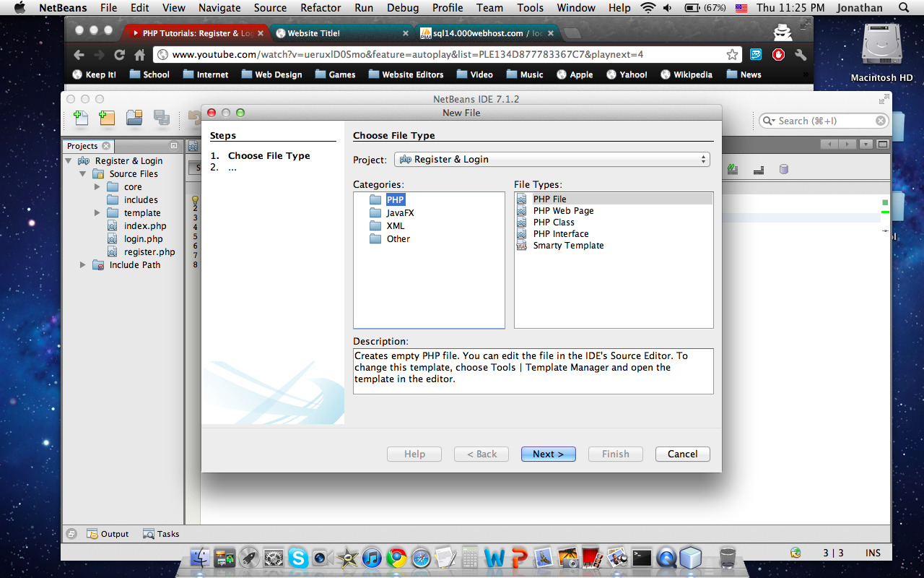Click the New Project toolbar icon
This screenshot has width=924, height=578.
[107, 118]
